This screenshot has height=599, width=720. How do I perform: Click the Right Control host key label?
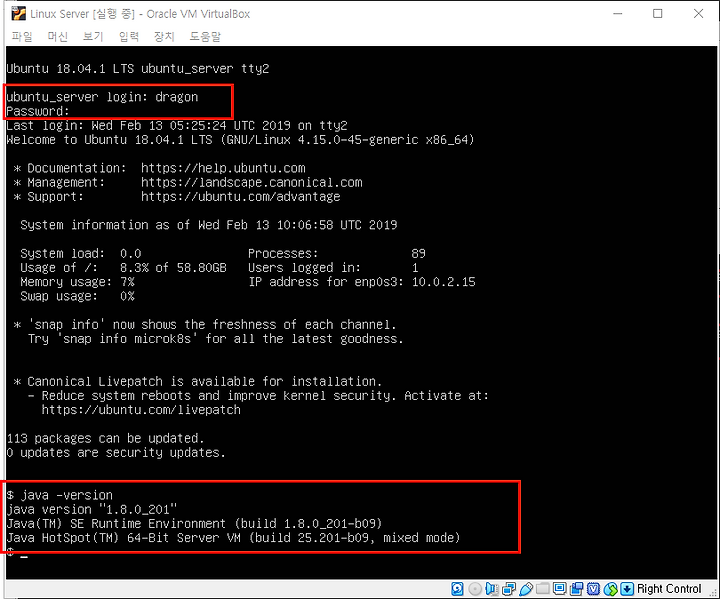pos(669,589)
